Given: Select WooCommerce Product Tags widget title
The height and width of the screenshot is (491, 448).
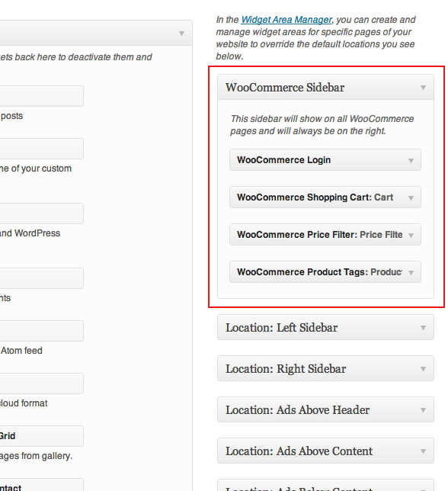Looking at the screenshot, I should [x=302, y=271].
